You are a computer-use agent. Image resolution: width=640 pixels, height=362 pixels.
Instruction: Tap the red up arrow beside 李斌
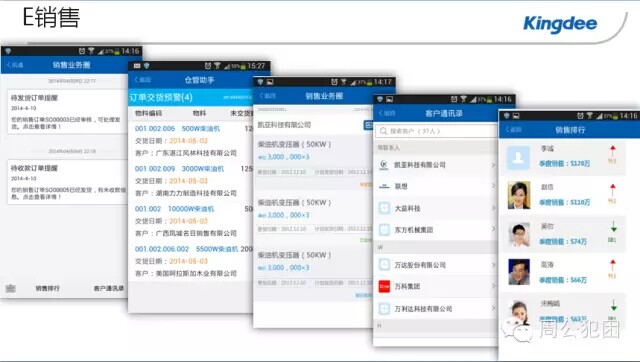coord(612,151)
